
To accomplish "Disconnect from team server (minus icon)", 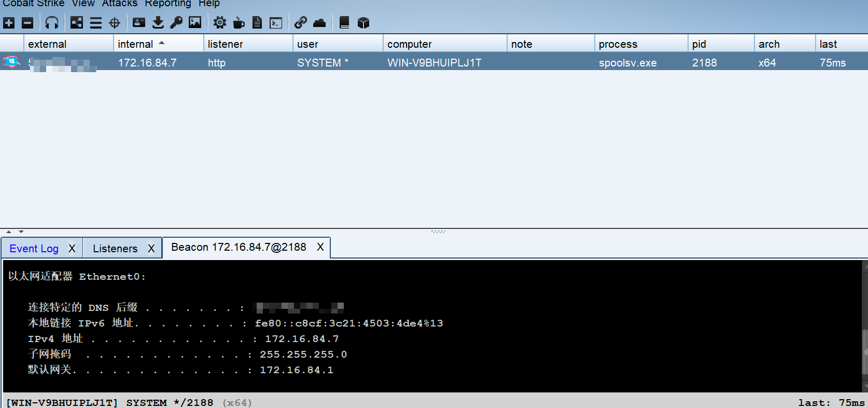I will tap(27, 23).
